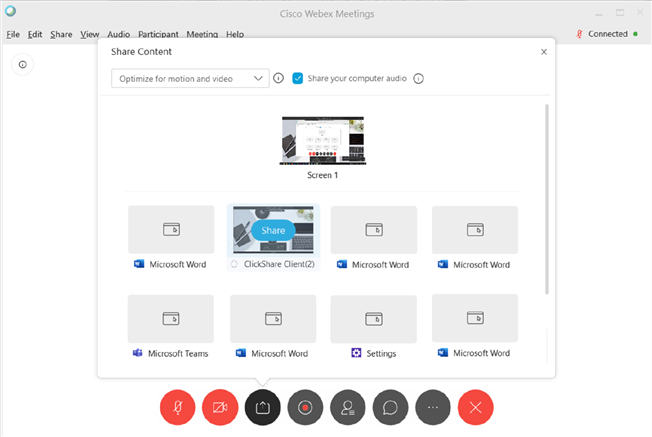
Task: Select the Screen 1 thumbnail to share
Action: pyautogui.click(x=322, y=140)
